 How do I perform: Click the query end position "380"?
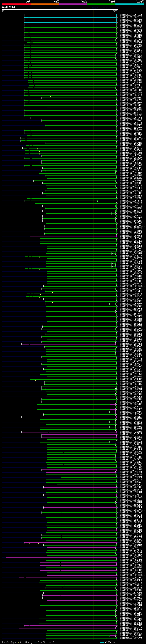pos(115,11)
